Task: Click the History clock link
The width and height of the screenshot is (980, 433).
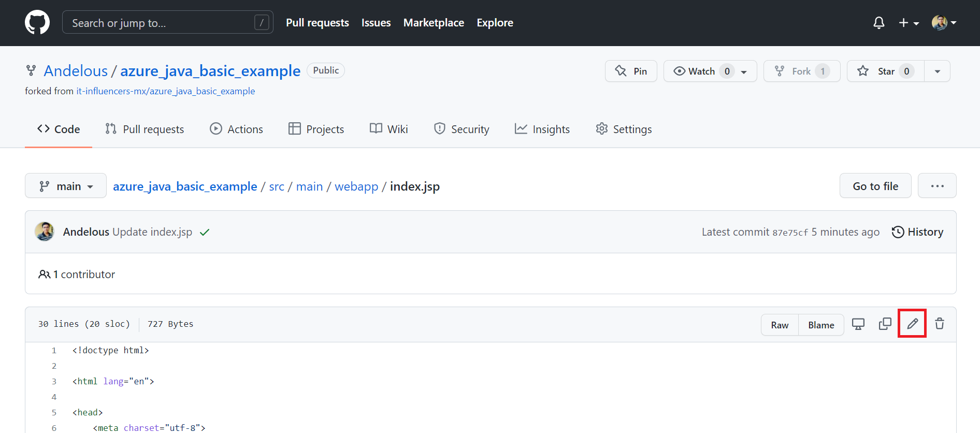Action: pos(917,232)
